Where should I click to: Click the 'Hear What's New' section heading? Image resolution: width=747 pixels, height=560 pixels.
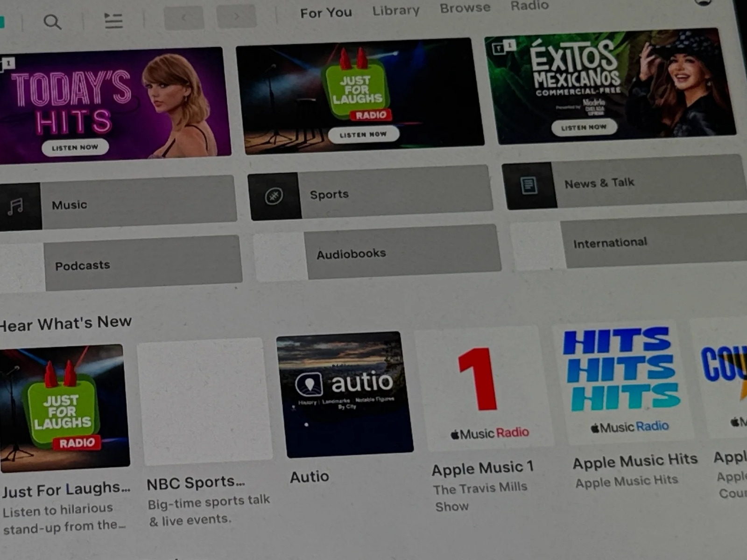(x=66, y=323)
